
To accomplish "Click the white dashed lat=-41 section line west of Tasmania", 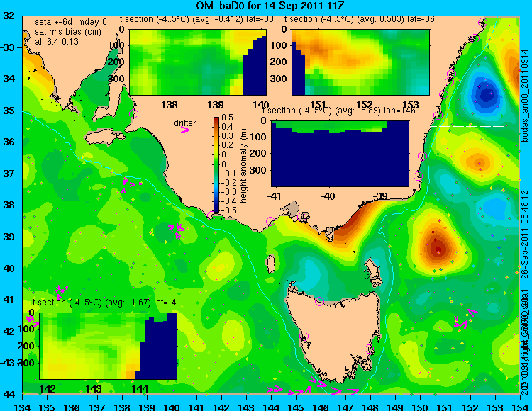I will [x=253, y=300].
